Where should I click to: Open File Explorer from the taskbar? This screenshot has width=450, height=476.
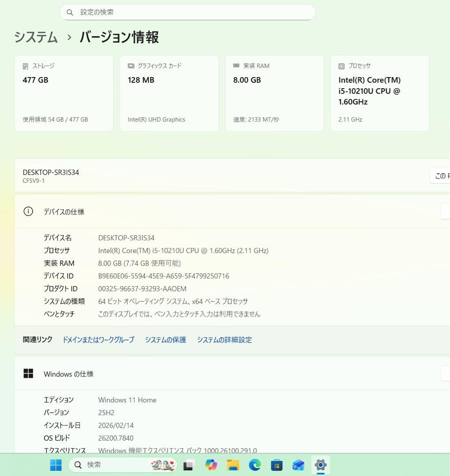[x=233, y=465]
